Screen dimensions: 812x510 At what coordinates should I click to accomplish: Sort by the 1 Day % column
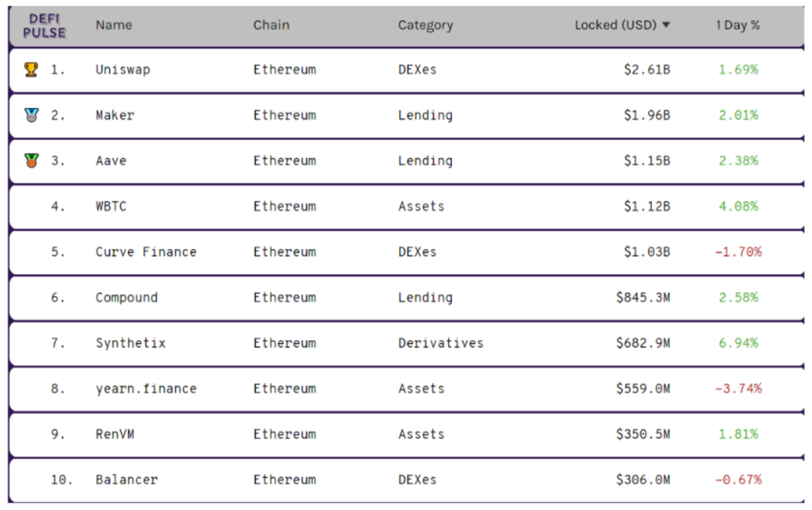(738, 25)
